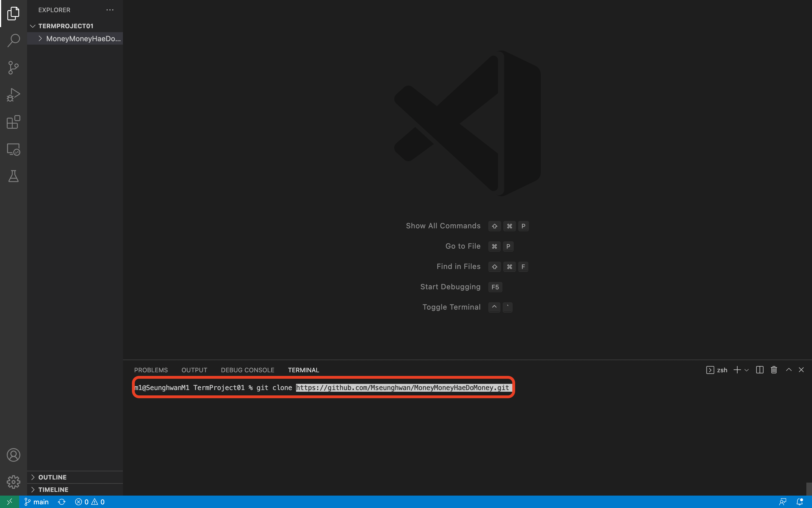
Task: Collapse the TERMPROJECT01 folder section
Action: pyautogui.click(x=75, y=26)
